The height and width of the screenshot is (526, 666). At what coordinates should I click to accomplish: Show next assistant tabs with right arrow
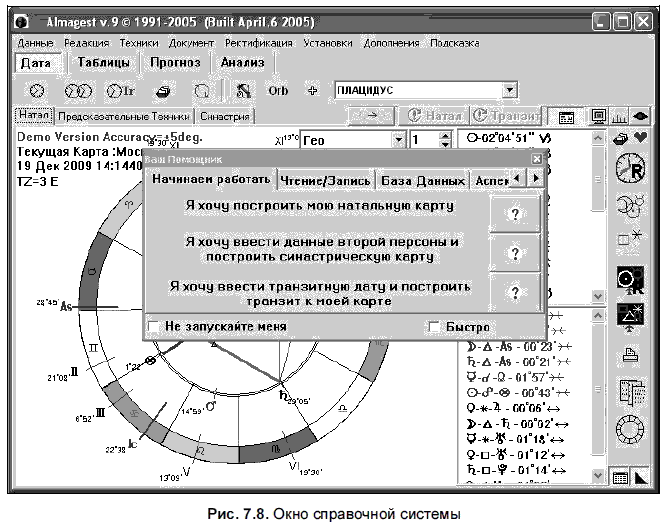click(x=536, y=178)
